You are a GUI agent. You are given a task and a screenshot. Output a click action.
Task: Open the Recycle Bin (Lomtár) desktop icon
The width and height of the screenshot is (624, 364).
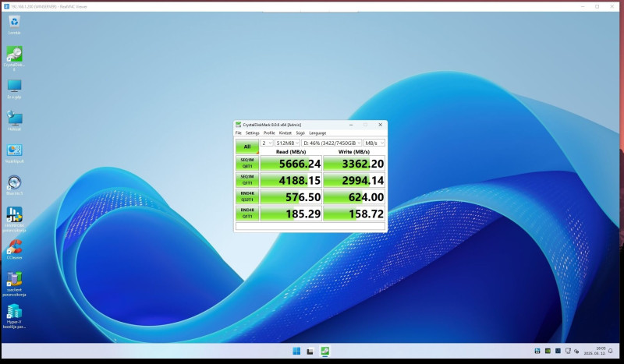coord(14,25)
